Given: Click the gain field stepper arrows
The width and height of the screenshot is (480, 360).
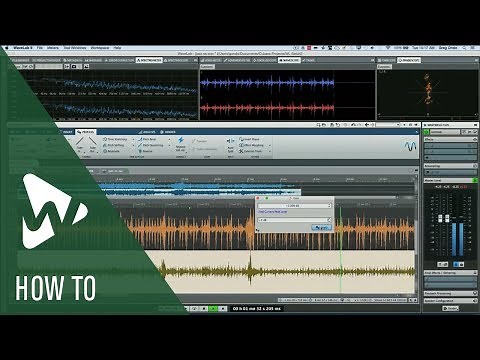Looking at the screenshot, I should click(x=329, y=206).
